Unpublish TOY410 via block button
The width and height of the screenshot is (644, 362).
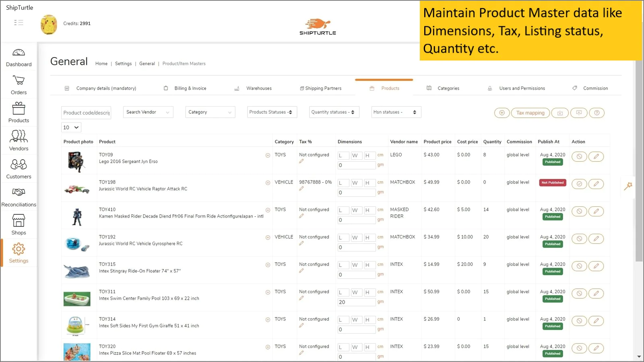[x=579, y=211]
